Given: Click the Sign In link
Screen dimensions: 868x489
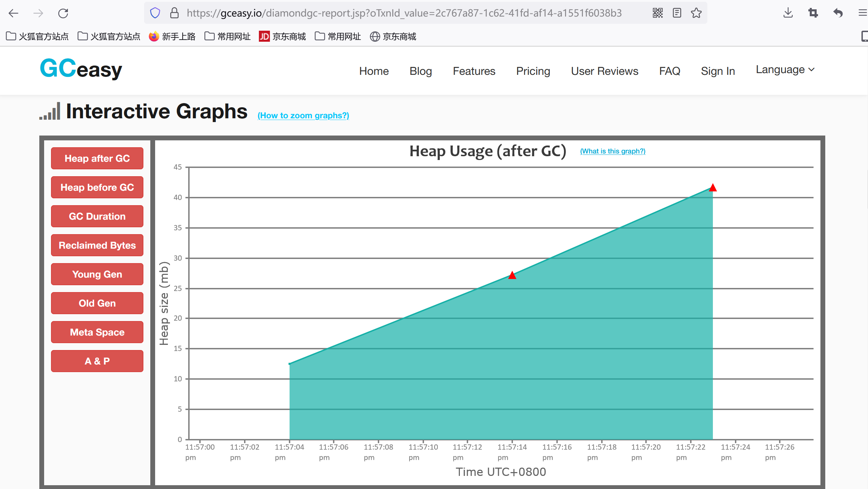Looking at the screenshot, I should click(718, 71).
